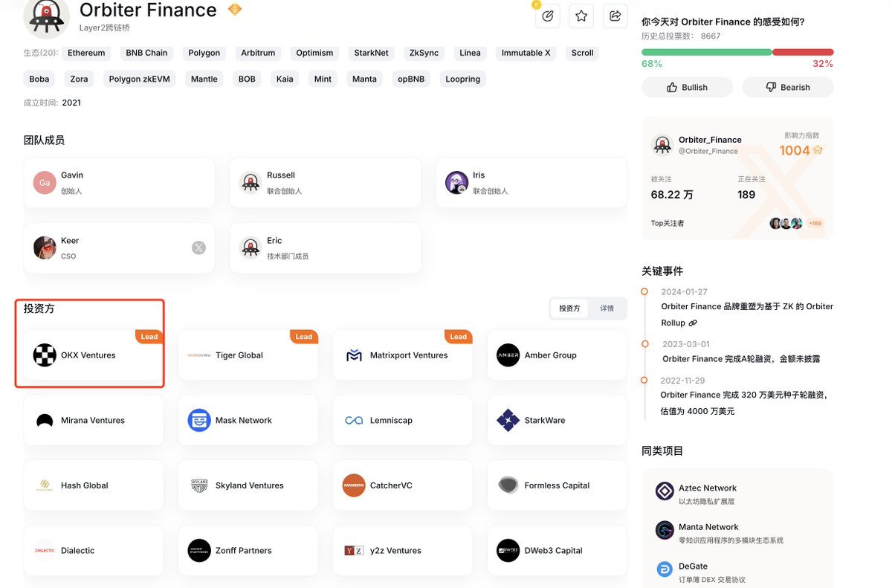This screenshot has height=588, width=892.
Task: Open the DWeb3 Capital logo
Action: [508, 551]
